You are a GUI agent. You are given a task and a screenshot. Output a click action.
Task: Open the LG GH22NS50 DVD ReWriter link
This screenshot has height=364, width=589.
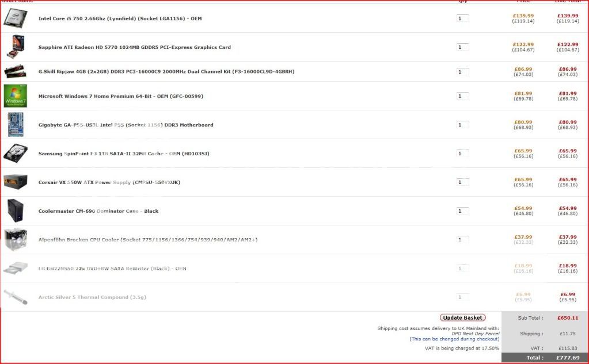click(112, 269)
